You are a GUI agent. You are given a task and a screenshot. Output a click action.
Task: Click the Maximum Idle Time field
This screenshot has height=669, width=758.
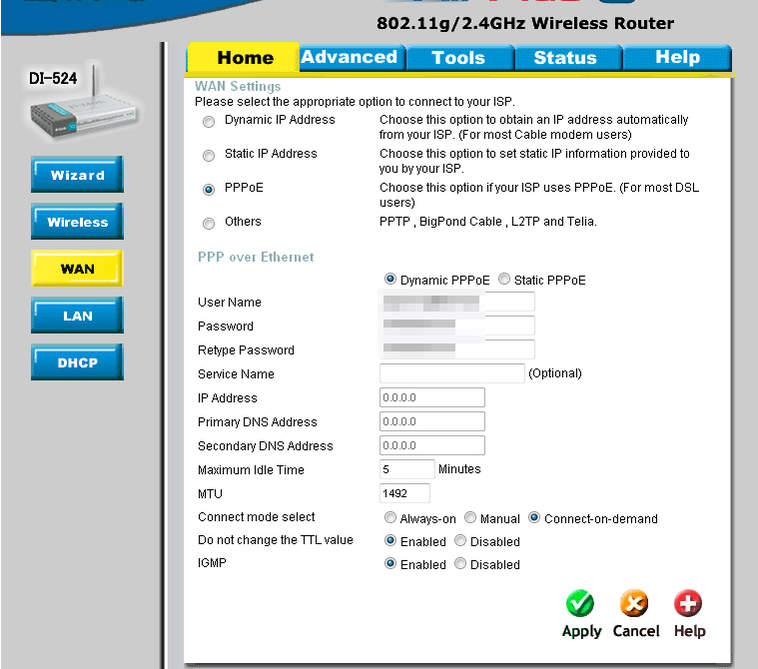coord(407,469)
